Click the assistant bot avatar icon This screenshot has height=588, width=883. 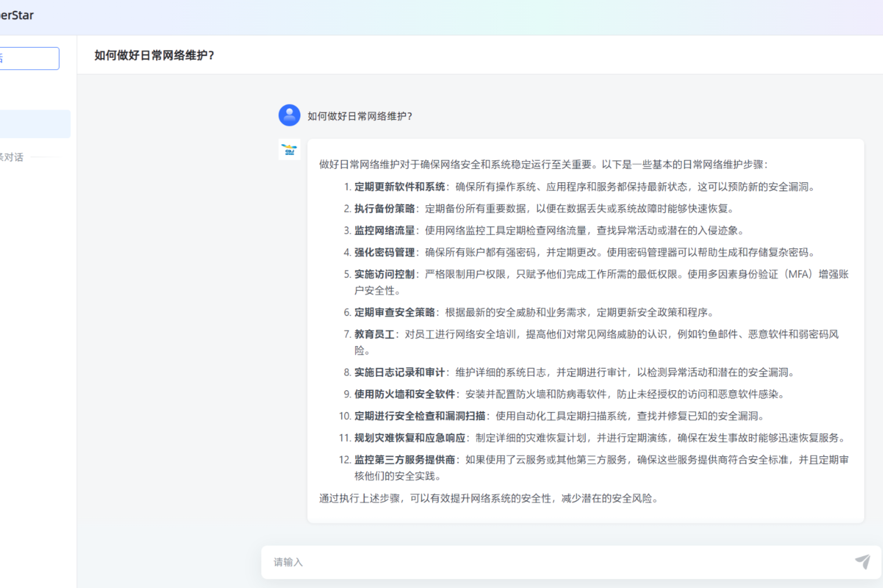[289, 150]
